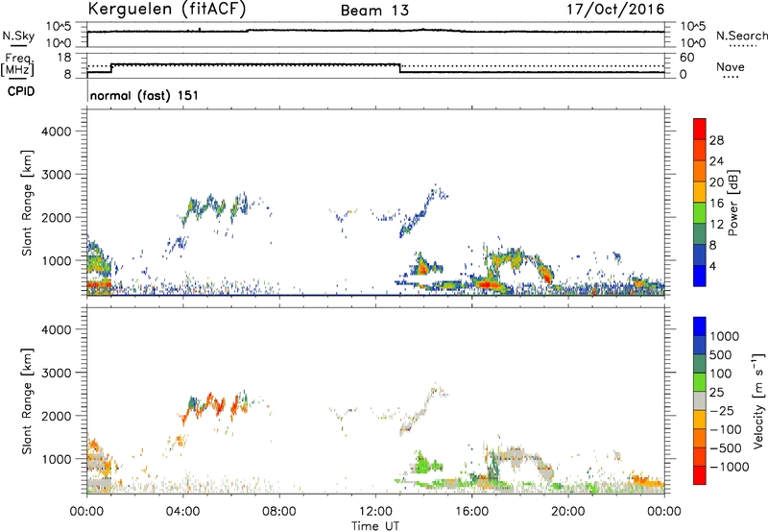Click the red top of the power colorbar
Image resolution: width=768 pixels, height=532 pixels.
click(x=700, y=129)
